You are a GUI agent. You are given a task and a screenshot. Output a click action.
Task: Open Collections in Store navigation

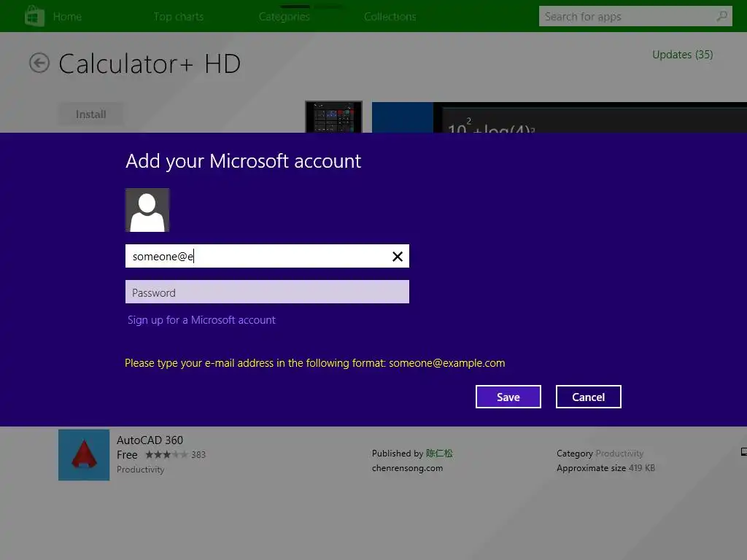tap(390, 17)
